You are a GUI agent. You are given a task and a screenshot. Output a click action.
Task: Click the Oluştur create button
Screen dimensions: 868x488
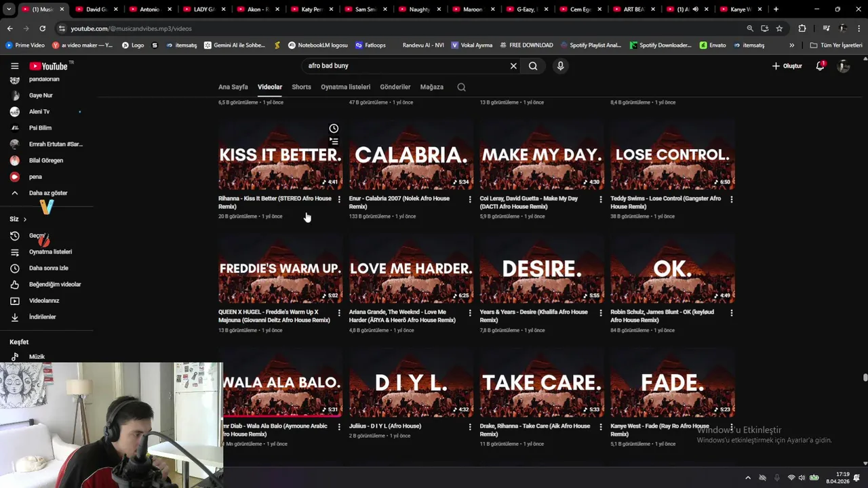pyautogui.click(x=787, y=66)
